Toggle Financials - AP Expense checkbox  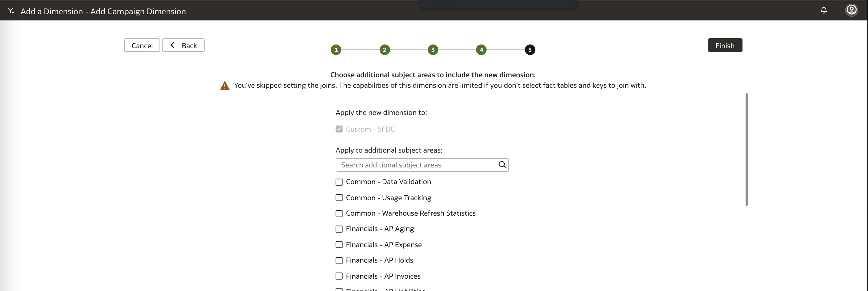339,245
